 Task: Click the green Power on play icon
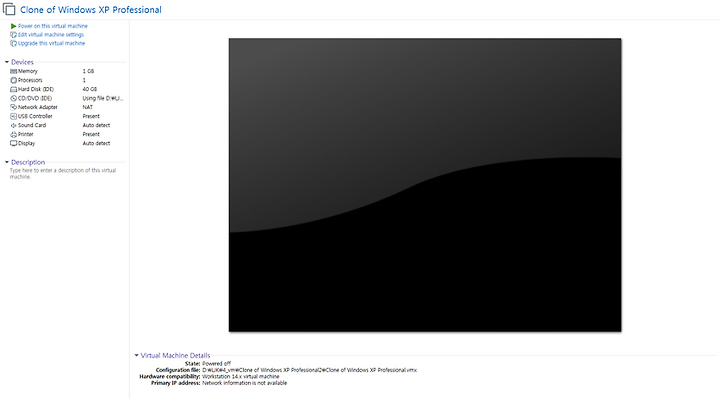[x=13, y=26]
